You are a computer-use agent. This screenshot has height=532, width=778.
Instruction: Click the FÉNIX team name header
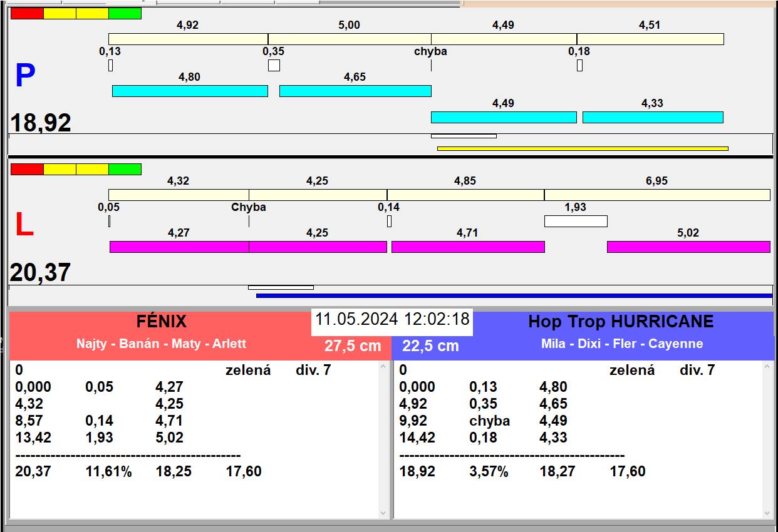[162, 322]
